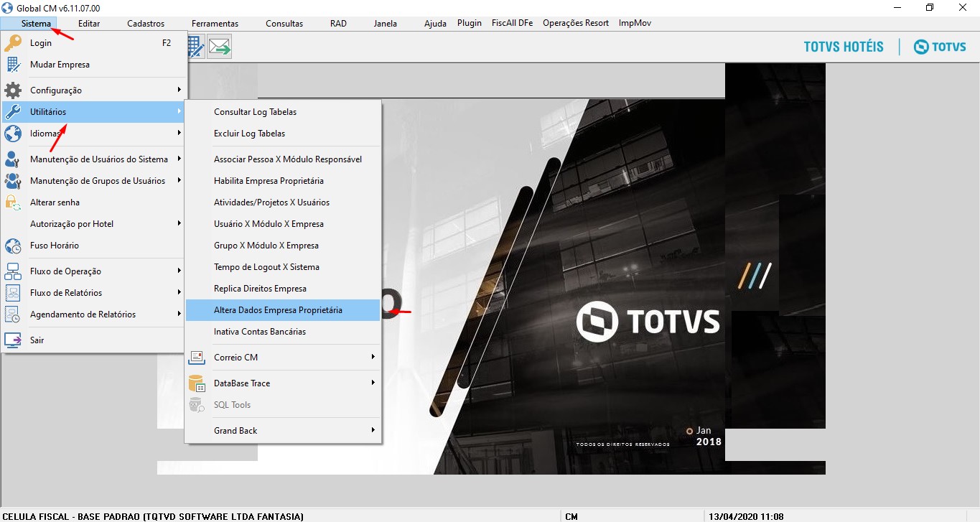Click the SQL Tools database icon

197,405
